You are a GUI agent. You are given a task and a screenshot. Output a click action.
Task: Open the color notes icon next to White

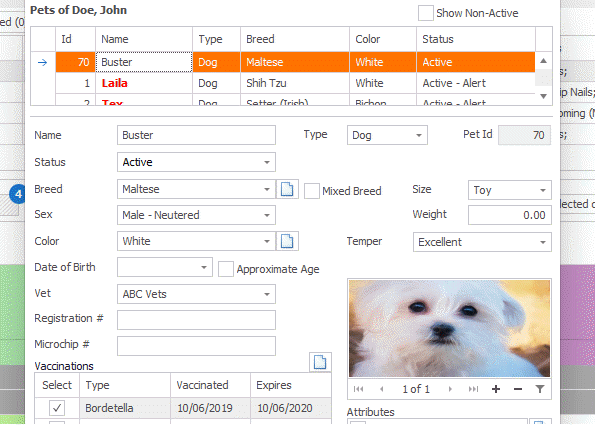click(287, 241)
